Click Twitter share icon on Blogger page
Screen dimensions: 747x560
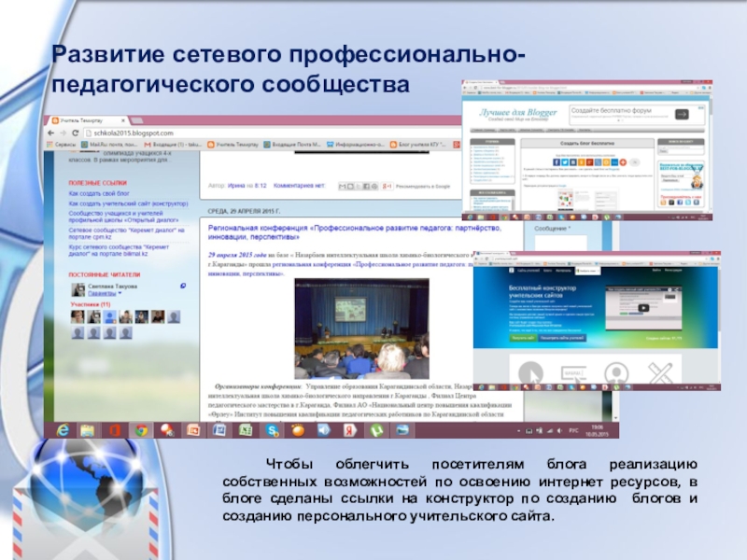pos(565,162)
